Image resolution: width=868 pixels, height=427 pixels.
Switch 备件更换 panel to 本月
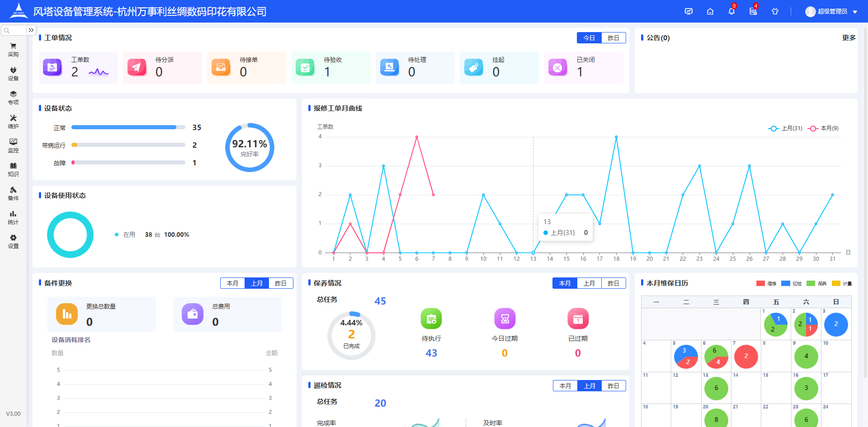click(232, 283)
